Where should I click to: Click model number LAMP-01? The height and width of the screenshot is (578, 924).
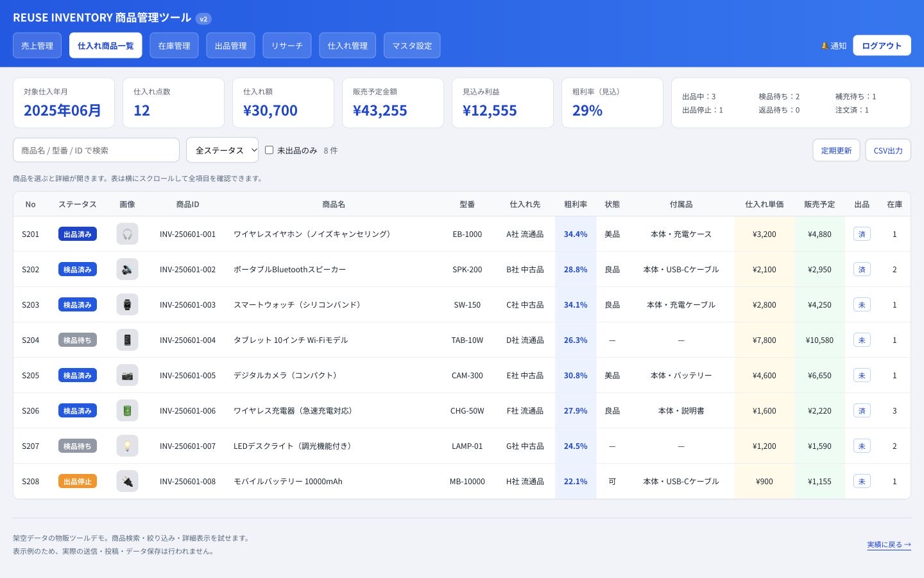coord(467,446)
